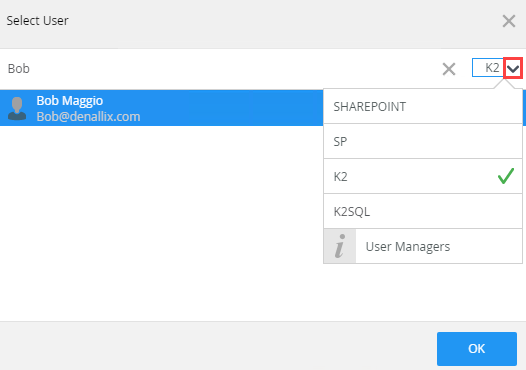Screen dimensions: 526x370
Task: Click the dialog footer area beside OK
Action: (218, 347)
